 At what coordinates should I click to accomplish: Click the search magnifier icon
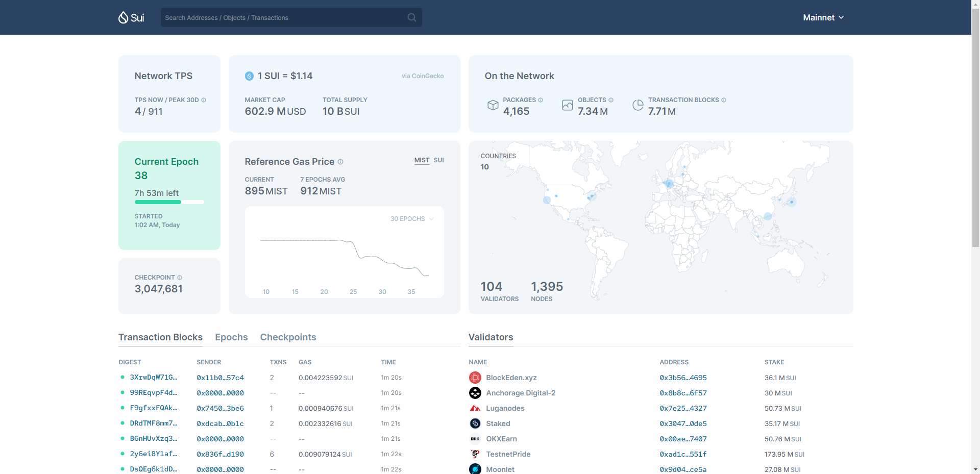point(411,17)
